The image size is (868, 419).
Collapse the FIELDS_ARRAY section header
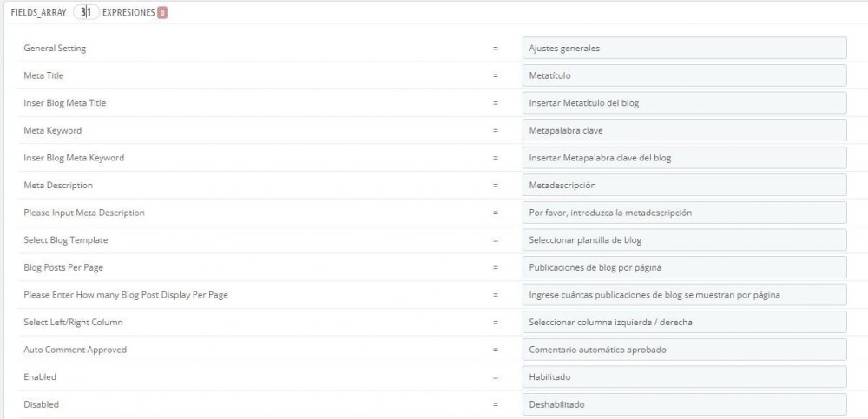(38, 13)
